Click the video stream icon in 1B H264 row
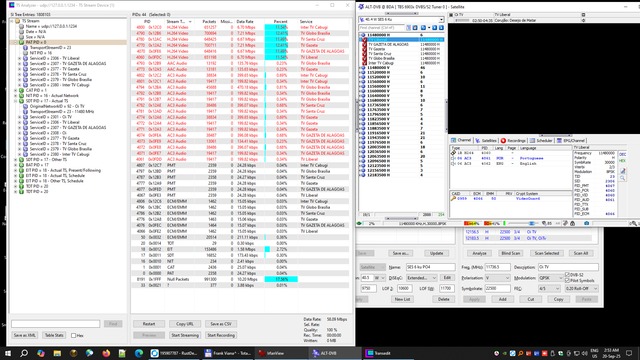 (453, 153)
